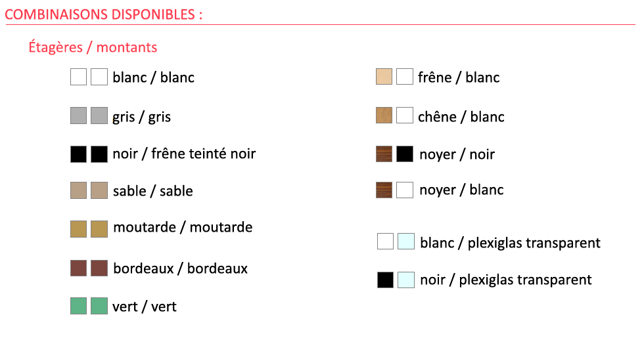The width and height of the screenshot is (644, 361).
Task: Select the bordeaux shelf color swatch
Action: coord(79,268)
